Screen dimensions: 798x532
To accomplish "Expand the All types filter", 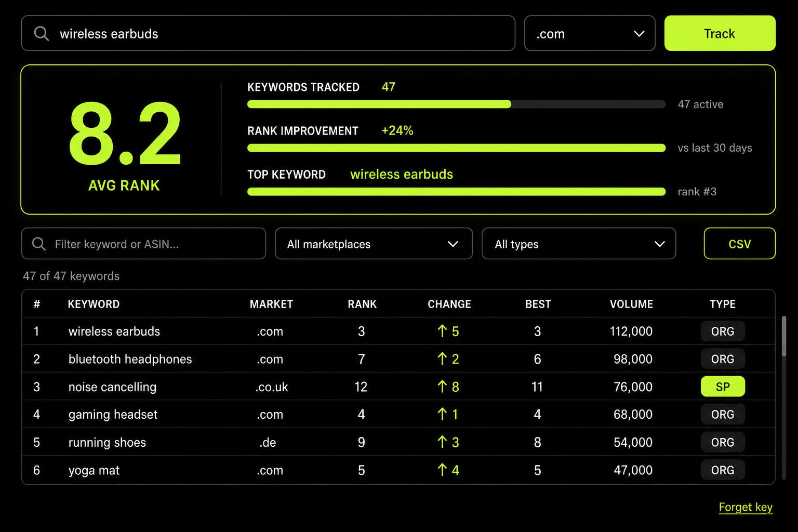I will pos(579,244).
